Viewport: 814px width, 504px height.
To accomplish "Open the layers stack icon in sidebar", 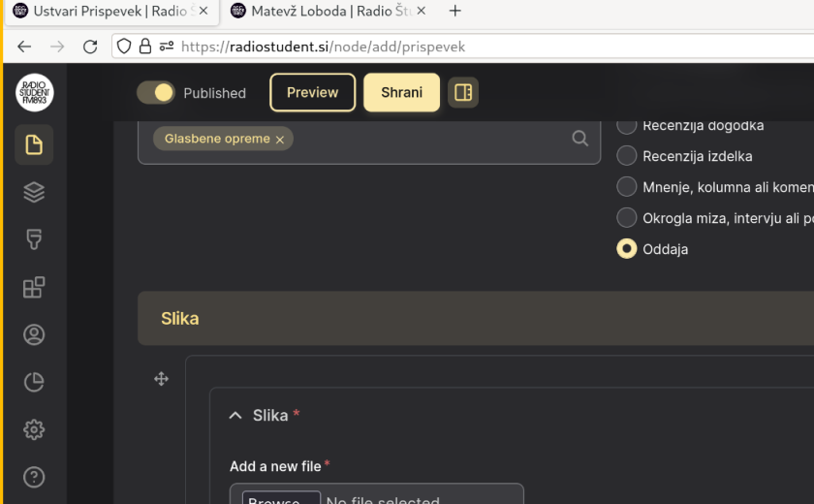I will tap(34, 193).
